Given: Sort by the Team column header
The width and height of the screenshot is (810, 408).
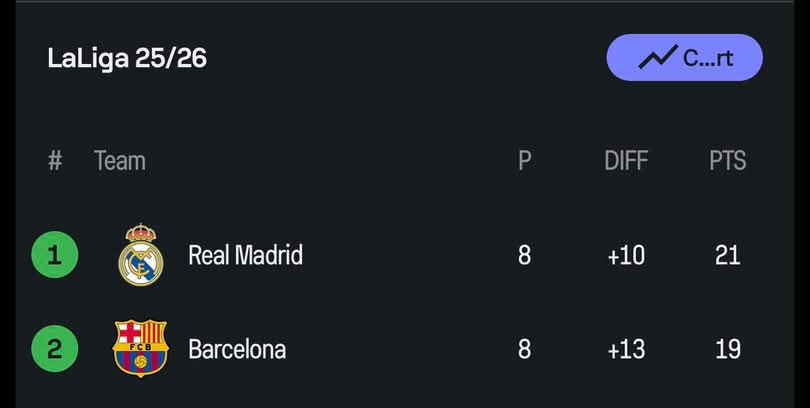Looking at the screenshot, I should [119, 161].
